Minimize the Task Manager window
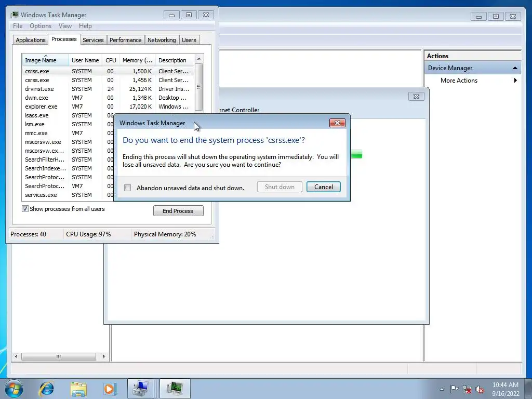 click(171, 15)
